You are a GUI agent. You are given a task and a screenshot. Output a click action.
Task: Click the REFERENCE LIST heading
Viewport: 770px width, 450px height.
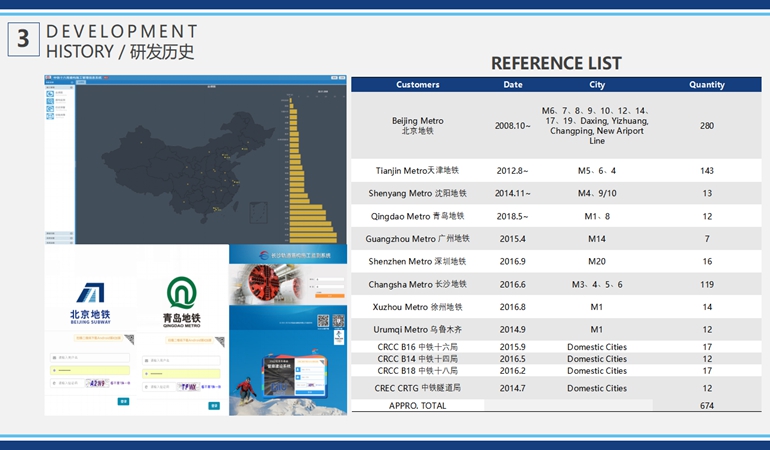pyautogui.click(x=556, y=63)
